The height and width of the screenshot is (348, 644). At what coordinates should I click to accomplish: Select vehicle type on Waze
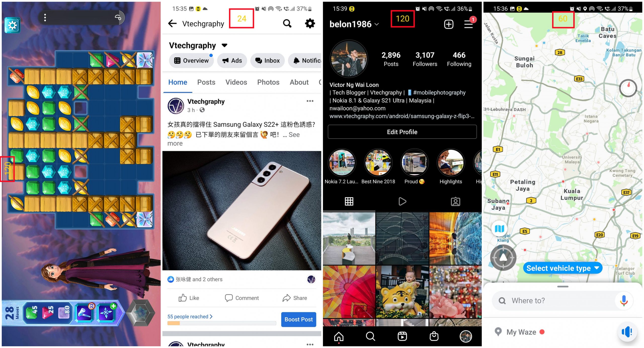(562, 268)
